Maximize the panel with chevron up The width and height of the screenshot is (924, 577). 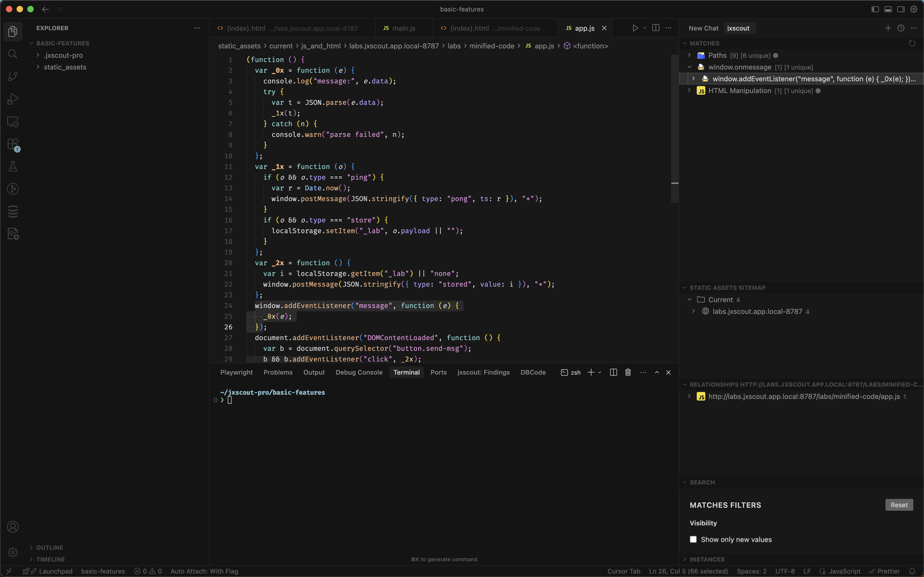tap(657, 372)
